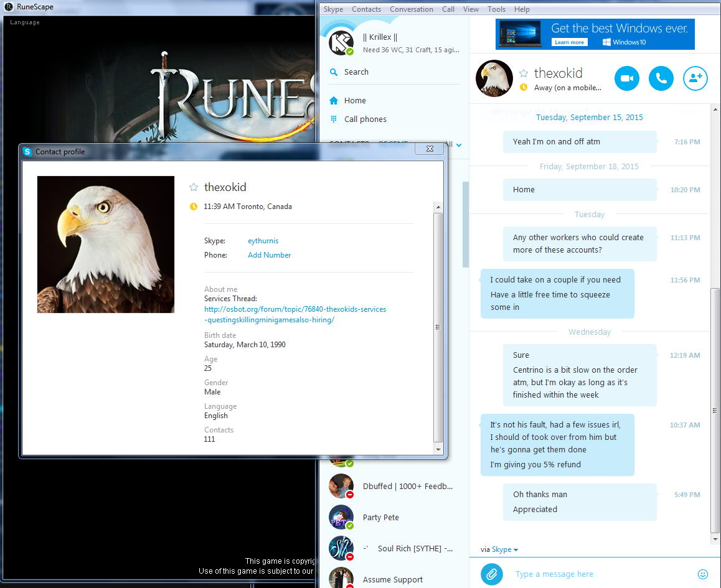Open the Call menu
The width and height of the screenshot is (721, 588).
click(448, 9)
